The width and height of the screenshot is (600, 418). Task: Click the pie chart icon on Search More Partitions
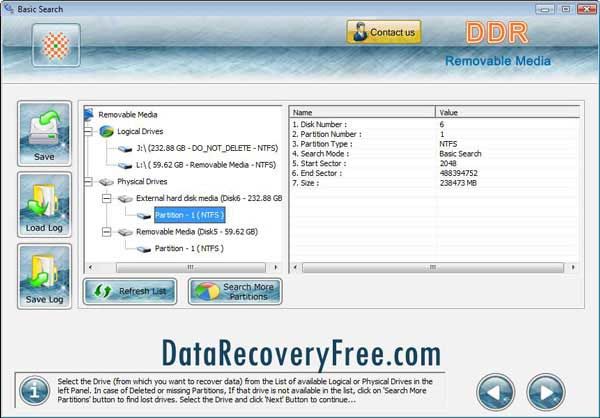tap(206, 292)
